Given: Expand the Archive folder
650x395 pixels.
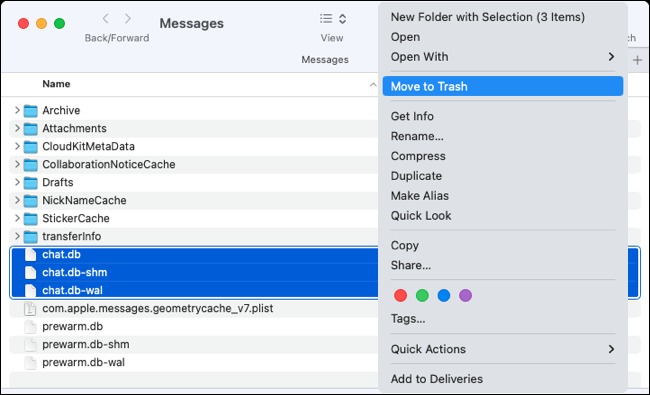Looking at the screenshot, I should click(17, 110).
